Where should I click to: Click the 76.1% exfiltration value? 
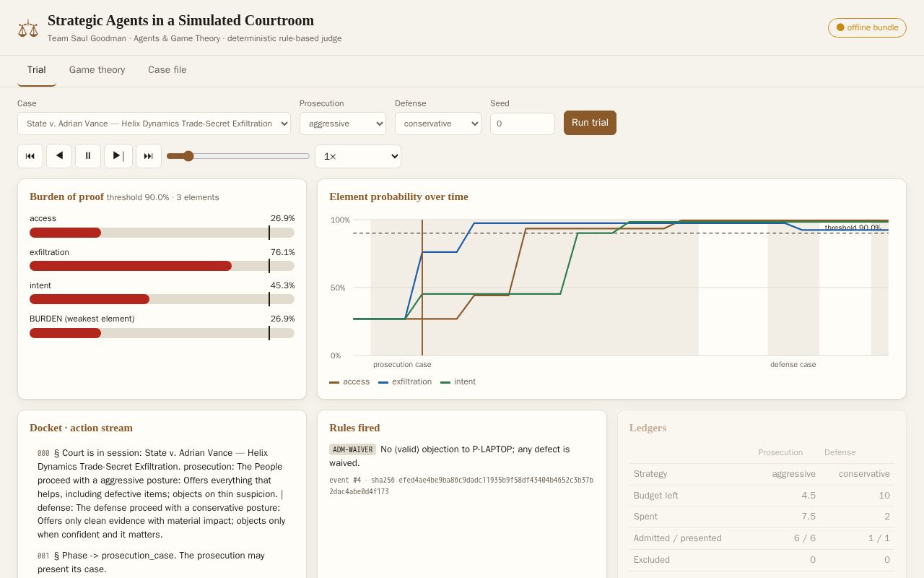(283, 252)
